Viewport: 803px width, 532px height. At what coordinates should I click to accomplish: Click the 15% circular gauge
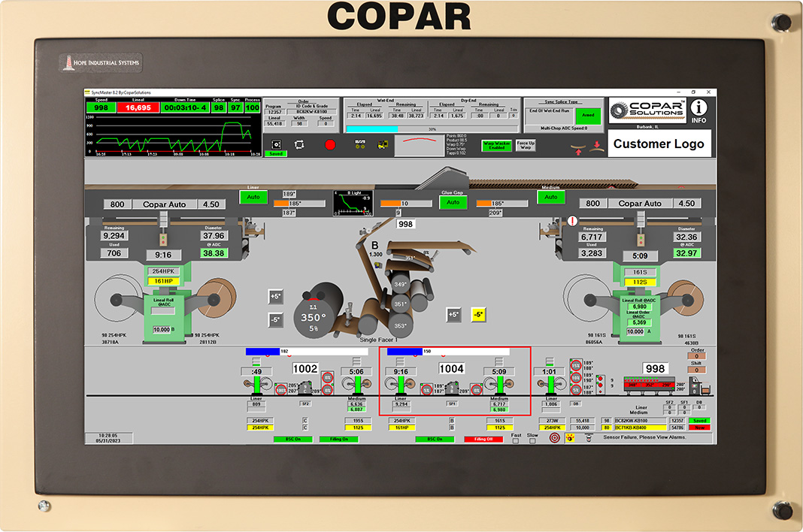576,366
